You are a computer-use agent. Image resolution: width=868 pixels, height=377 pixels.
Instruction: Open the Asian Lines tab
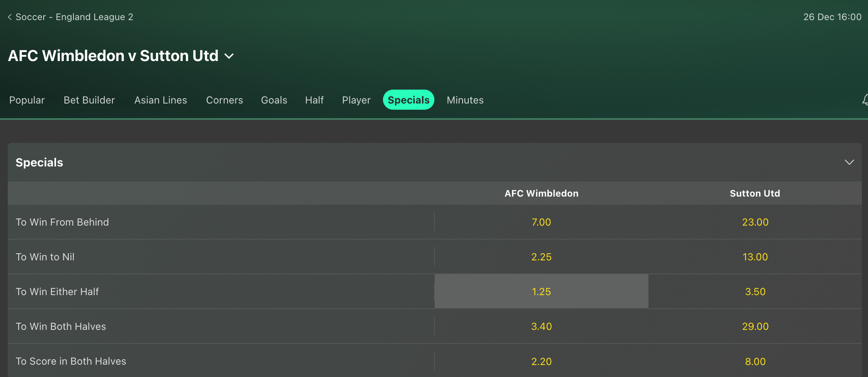pyautogui.click(x=161, y=100)
